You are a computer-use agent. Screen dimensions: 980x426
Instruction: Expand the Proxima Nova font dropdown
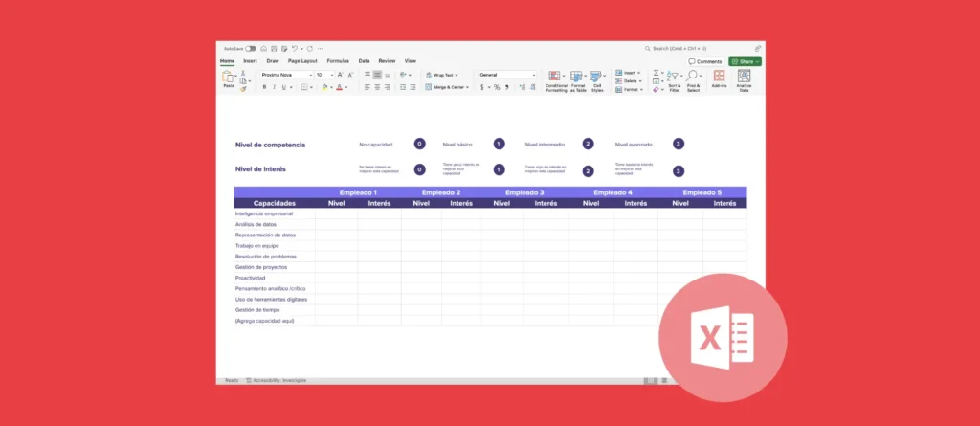[x=310, y=75]
